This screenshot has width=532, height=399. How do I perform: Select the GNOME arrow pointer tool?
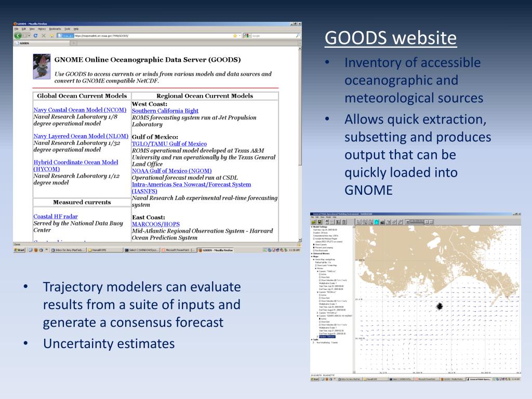click(358, 222)
